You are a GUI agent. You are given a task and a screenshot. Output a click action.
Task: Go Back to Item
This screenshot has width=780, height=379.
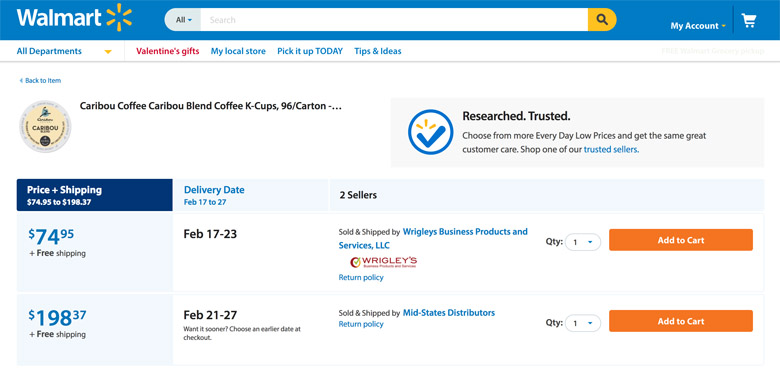click(40, 81)
